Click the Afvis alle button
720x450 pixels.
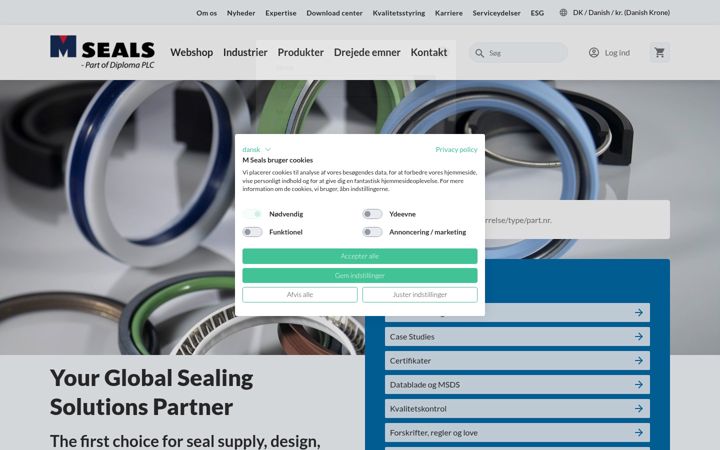tap(300, 295)
